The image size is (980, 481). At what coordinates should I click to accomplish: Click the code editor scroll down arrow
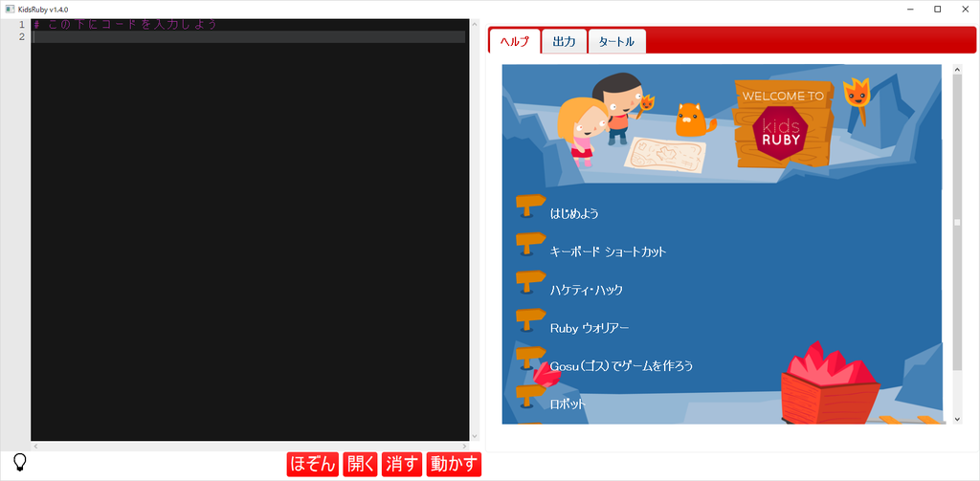coord(475,436)
